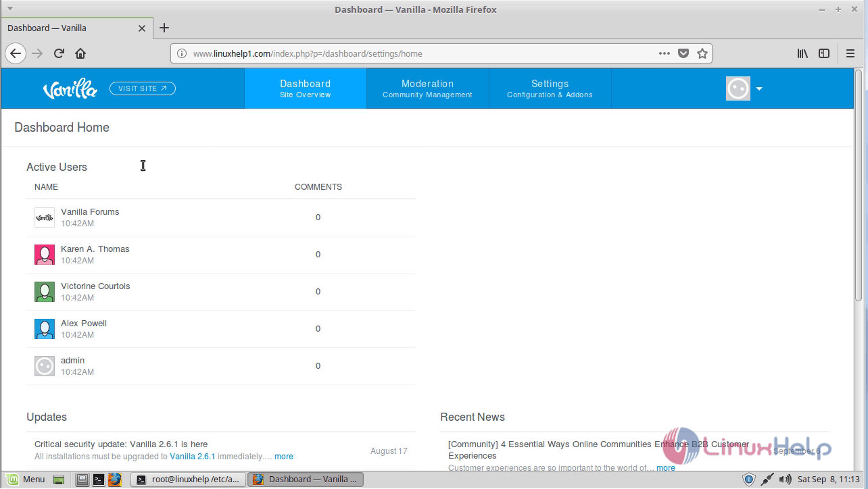This screenshot has width=868, height=489.
Task: Switch to root@linuxhelp terminal window
Action: [x=187, y=480]
